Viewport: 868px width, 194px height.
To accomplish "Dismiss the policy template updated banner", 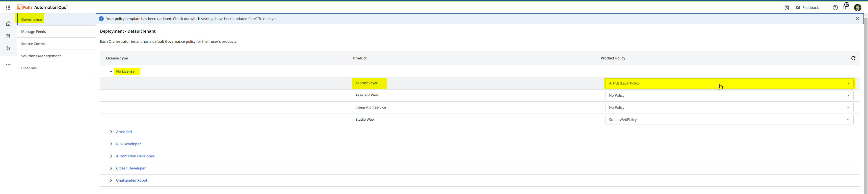I will click(x=857, y=19).
